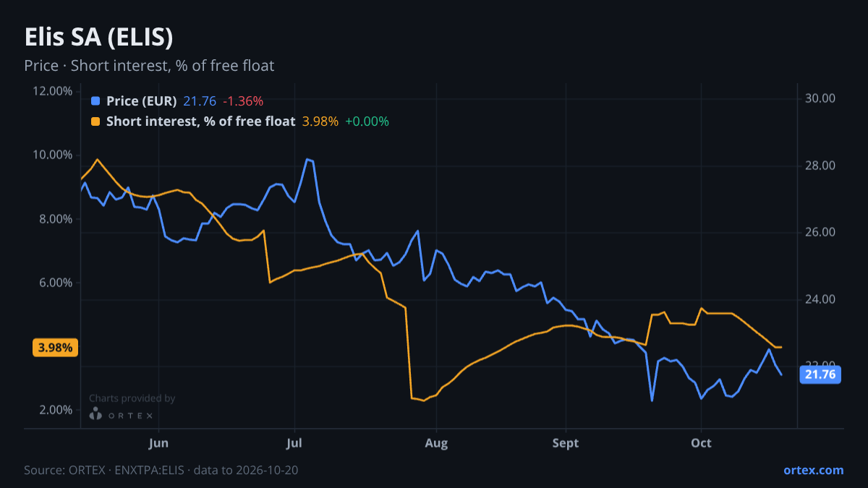Click the 26.00 right axis label
This screenshot has height=488, width=868.
[820, 232]
